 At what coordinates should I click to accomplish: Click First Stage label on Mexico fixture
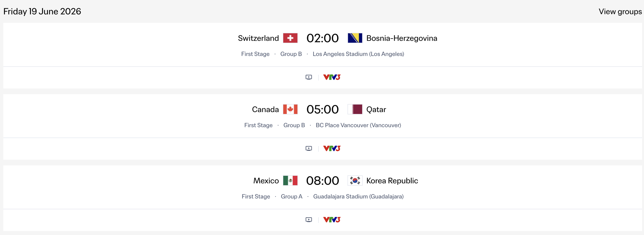pyautogui.click(x=256, y=196)
